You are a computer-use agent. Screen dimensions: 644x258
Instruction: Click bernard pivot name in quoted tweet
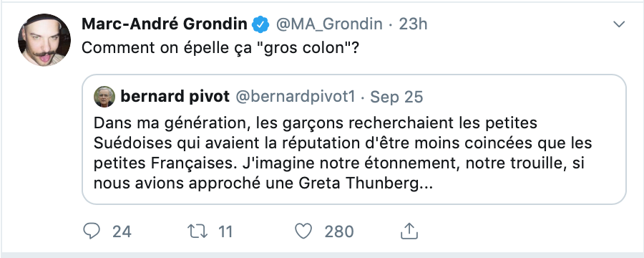pos(175,97)
